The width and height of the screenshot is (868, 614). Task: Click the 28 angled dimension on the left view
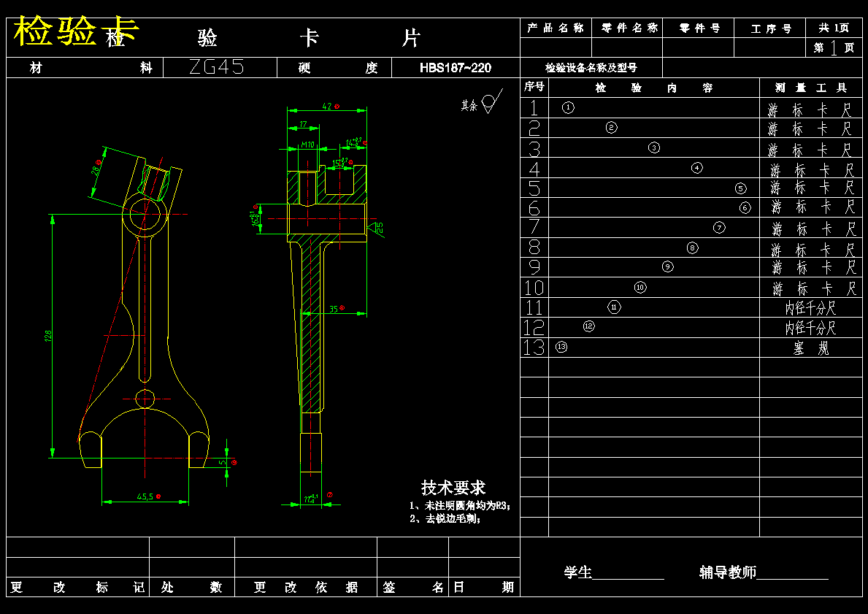coord(95,171)
